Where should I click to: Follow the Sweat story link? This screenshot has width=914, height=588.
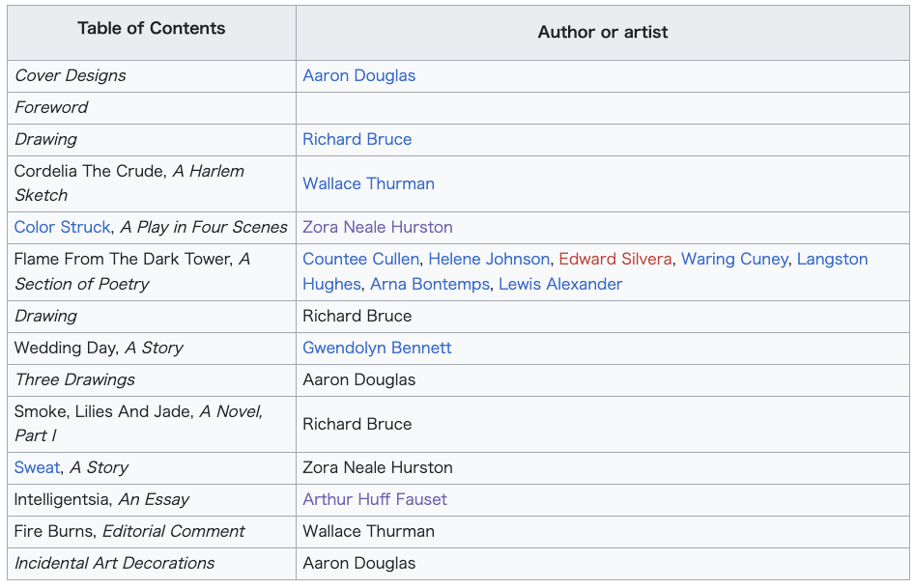pos(37,467)
